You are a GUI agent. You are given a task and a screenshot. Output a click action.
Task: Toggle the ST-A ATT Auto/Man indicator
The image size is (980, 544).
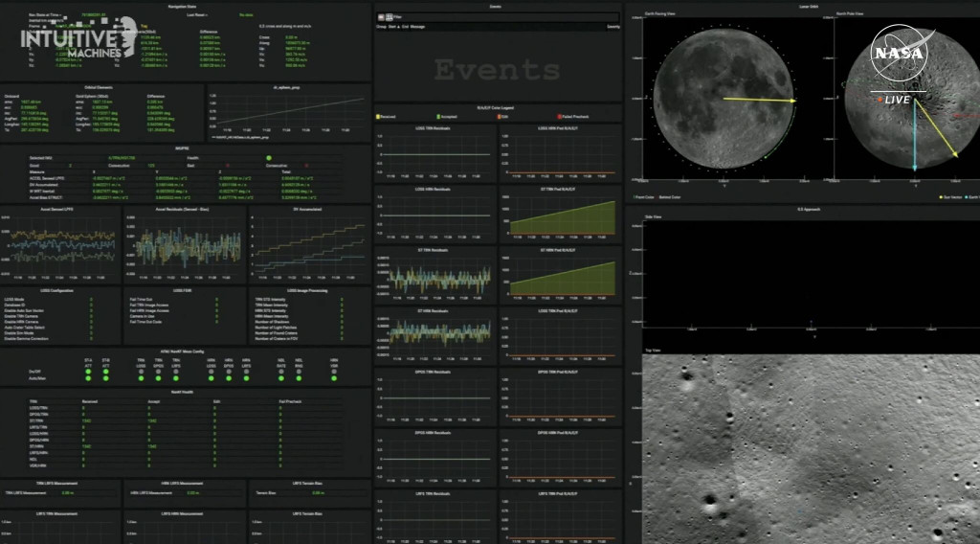tap(88, 378)
